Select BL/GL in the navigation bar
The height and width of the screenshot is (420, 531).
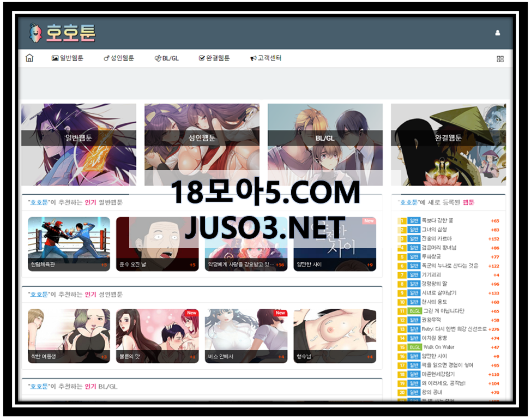pos(167,58)
